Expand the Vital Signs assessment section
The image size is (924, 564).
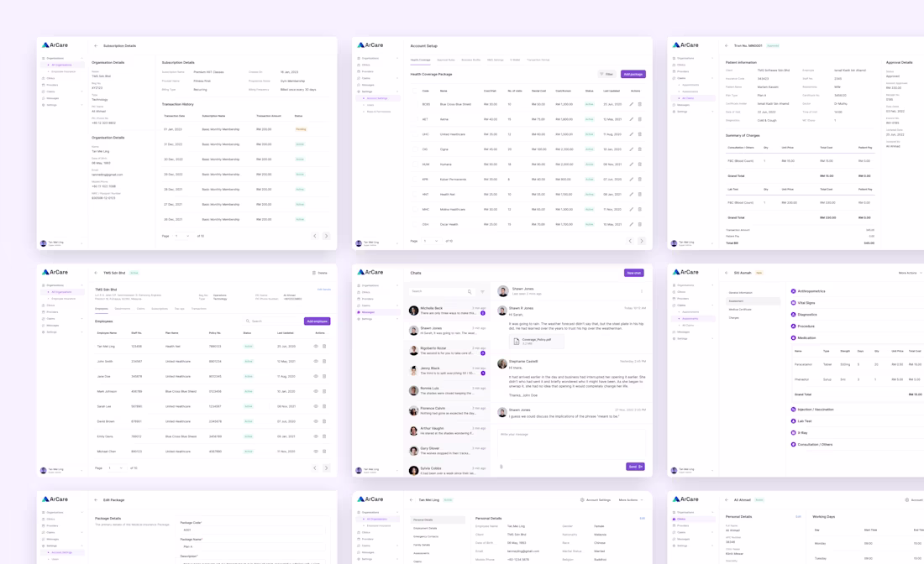pyautogui.click(x=802, y=303)
